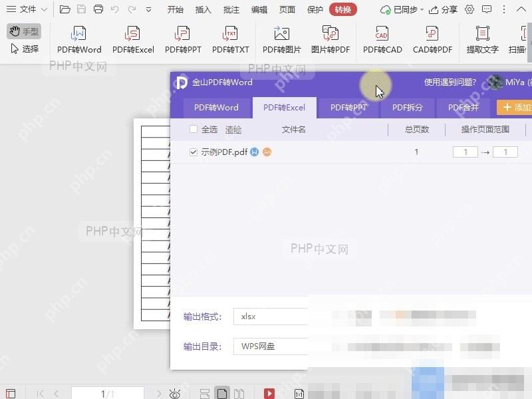Open the PDF拆分 tab in converter dialog
Image resolution: width=532 pixels, height=399 pixels.
click(x=407, y=108)
